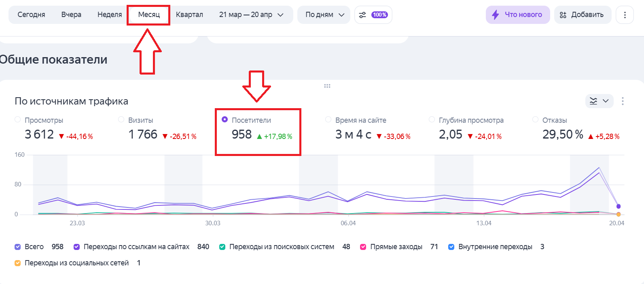Uncheck the Прямые заходы legend checkbox
This screenshot has width=644, height=284.
click(x=363, y=247)
